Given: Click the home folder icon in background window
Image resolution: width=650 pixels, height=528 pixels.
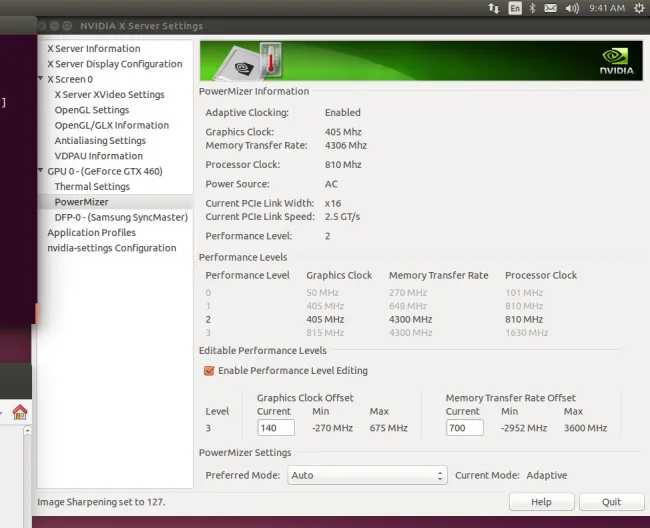Looking at the screenshot, I should (19, 412).
